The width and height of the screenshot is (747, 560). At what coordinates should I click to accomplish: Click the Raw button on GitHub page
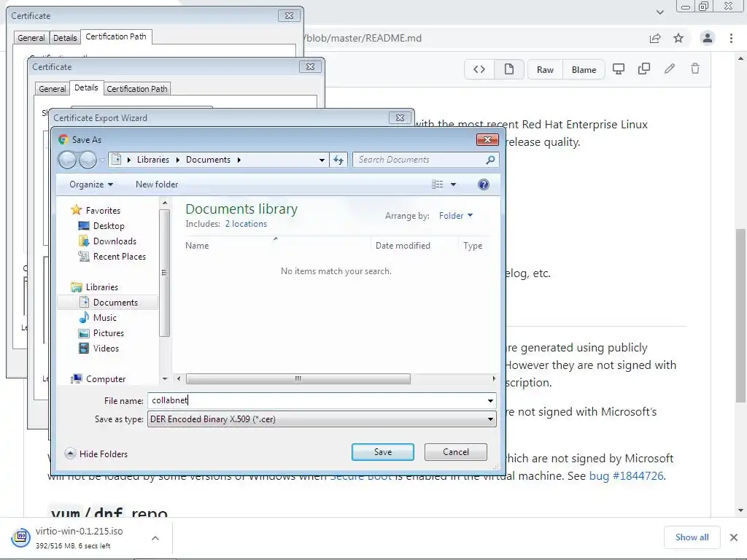545,69
